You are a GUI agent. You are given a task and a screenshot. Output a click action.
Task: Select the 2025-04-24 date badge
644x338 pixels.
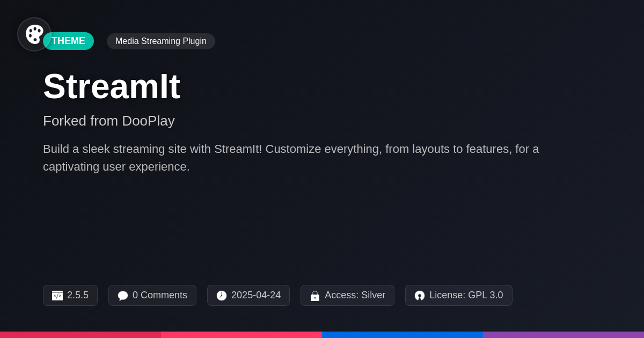[x=248, y=296]
